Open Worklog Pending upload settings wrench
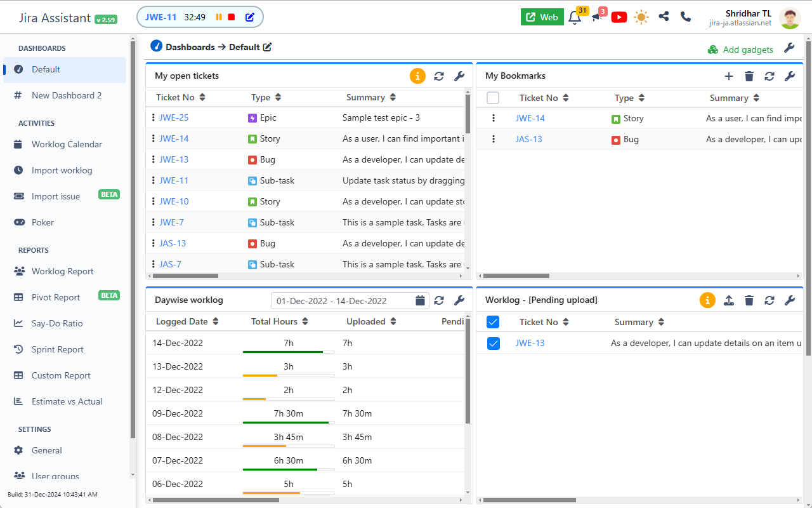This screenshot has width=812, height=508. 790,300
